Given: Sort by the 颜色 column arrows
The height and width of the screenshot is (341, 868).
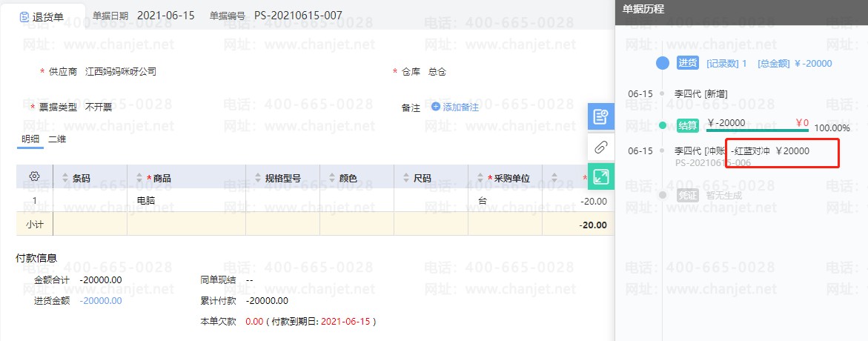Looking at the screenshot, I should coord(331,178).
